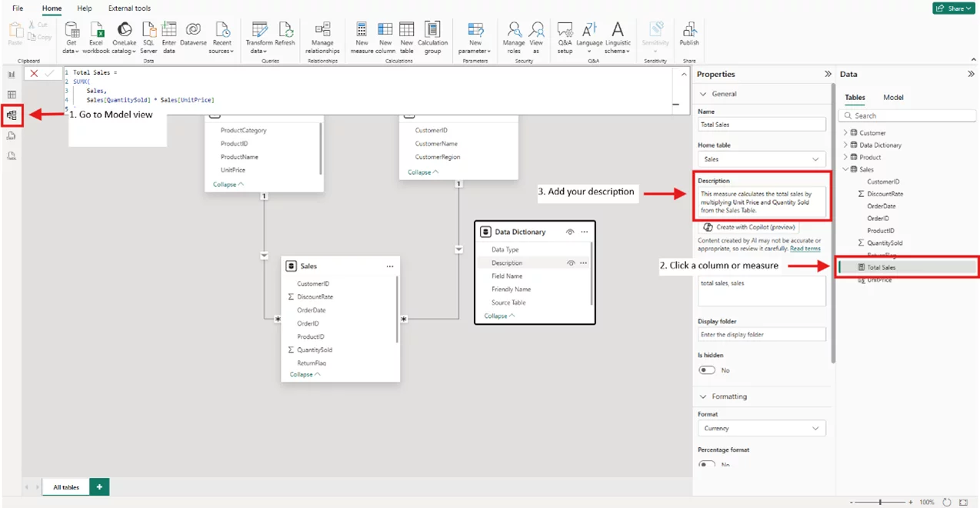
Task: Toggle the Is hidden switch to Yes
Action: pyautogui.click(x=706, y=369)
